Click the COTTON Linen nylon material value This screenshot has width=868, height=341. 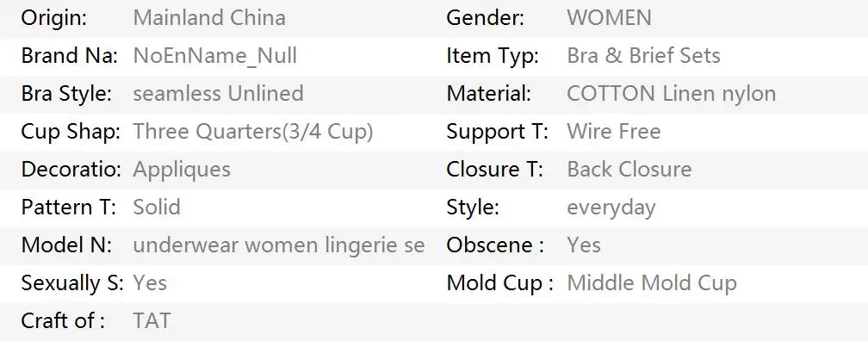(x=672, y=94)
